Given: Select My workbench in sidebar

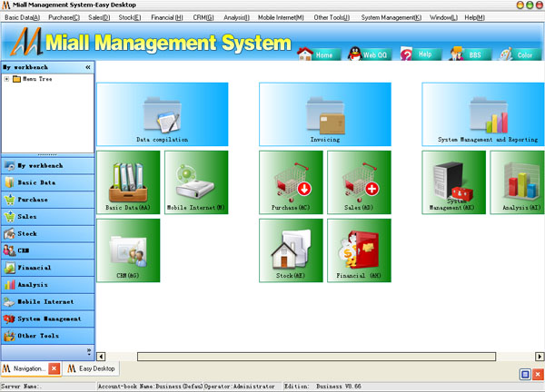Looking at the screenshot, I should (x=47, y=166).
